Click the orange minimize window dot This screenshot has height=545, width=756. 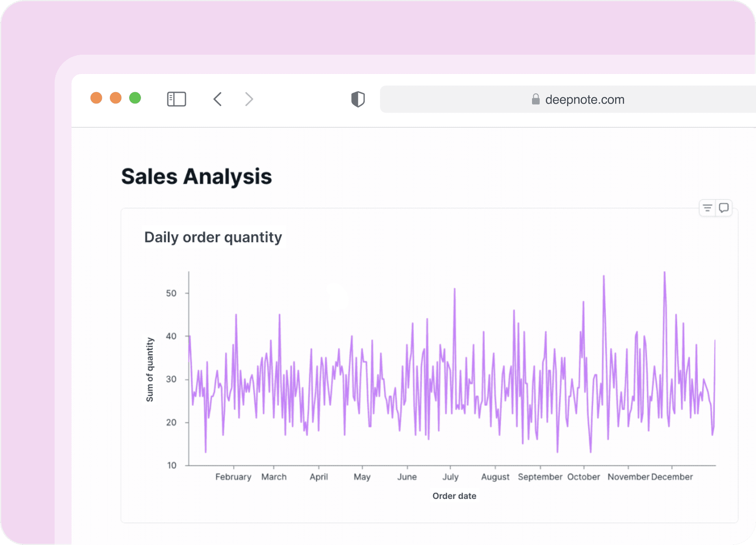pos(116,98)
